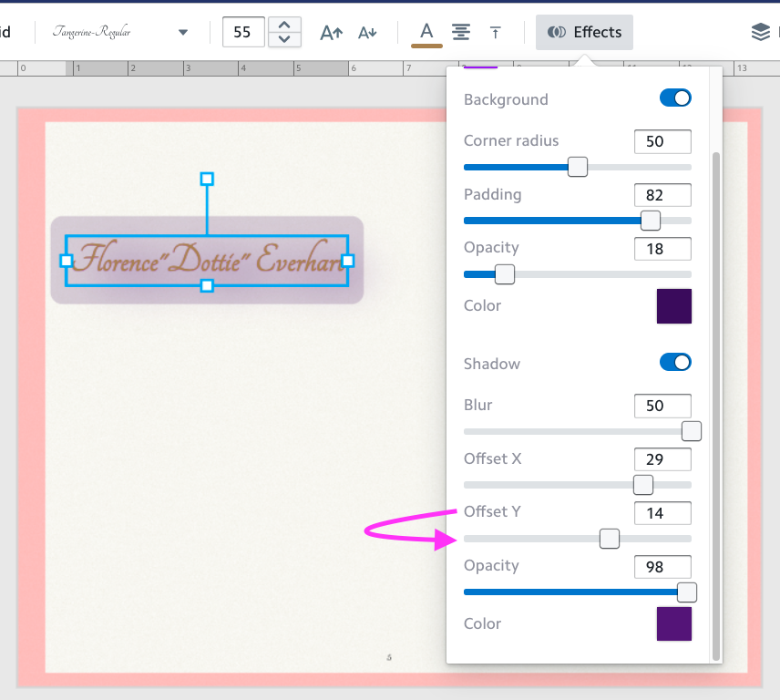Image resolution: width=780 pixels, height=700 pixels.
Task: Close the Effects panel button
Action: click(584, 32)
